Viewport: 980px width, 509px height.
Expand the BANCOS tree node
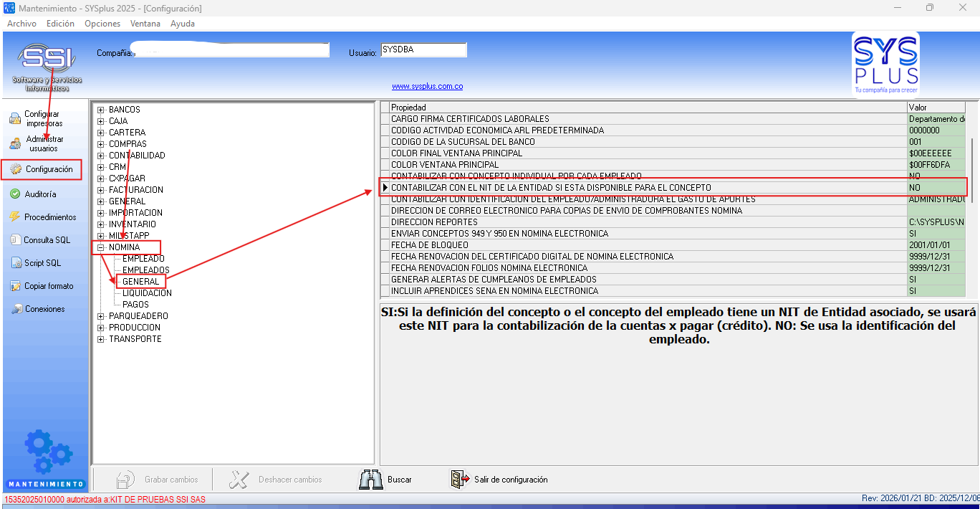click(x=101, y=110)
